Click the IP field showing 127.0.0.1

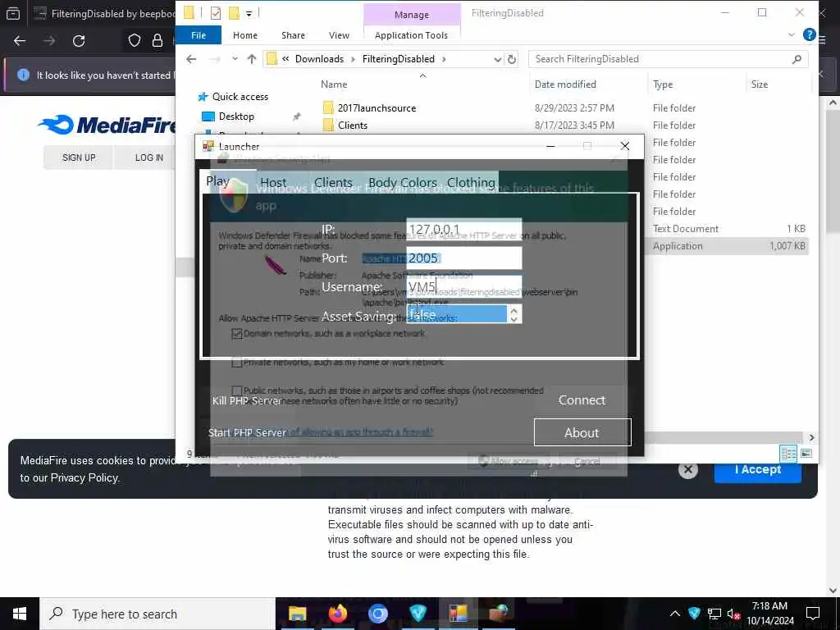(x=464, y=230)
